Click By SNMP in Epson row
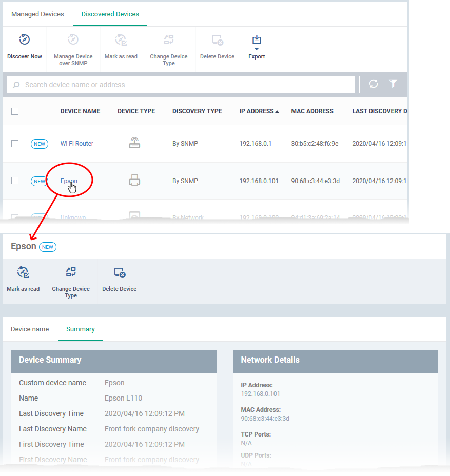The image size is (450, 476). [185, 181]
